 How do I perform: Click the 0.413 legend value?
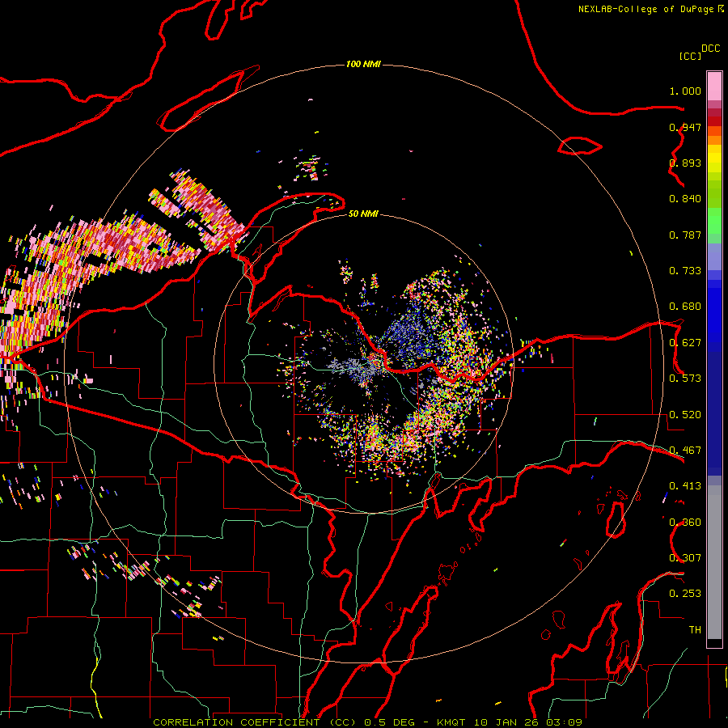(x=685, y=486)
